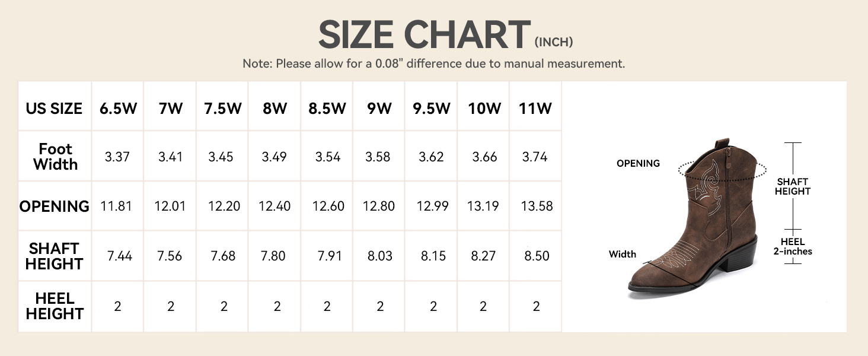Click the SHAFT HEIGHT row label in table
868x356 pixels.
(55, 256)
